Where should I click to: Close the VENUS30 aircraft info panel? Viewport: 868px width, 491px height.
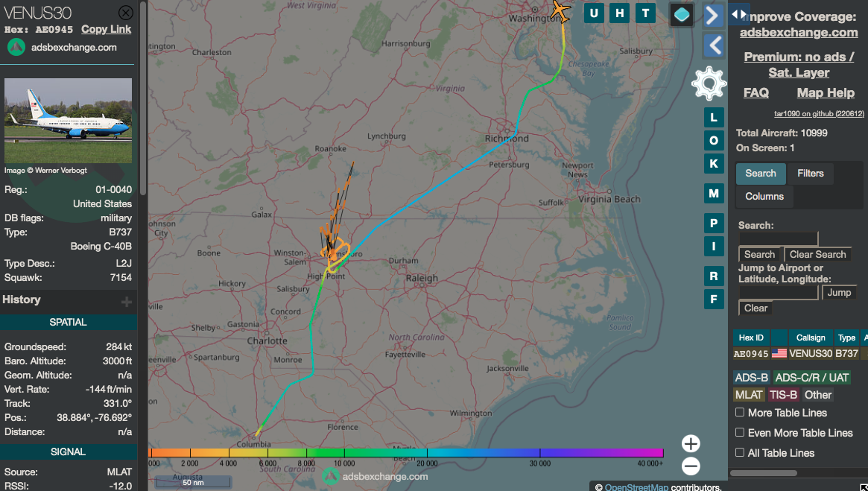pyautogui.click(x=126, y=13)
